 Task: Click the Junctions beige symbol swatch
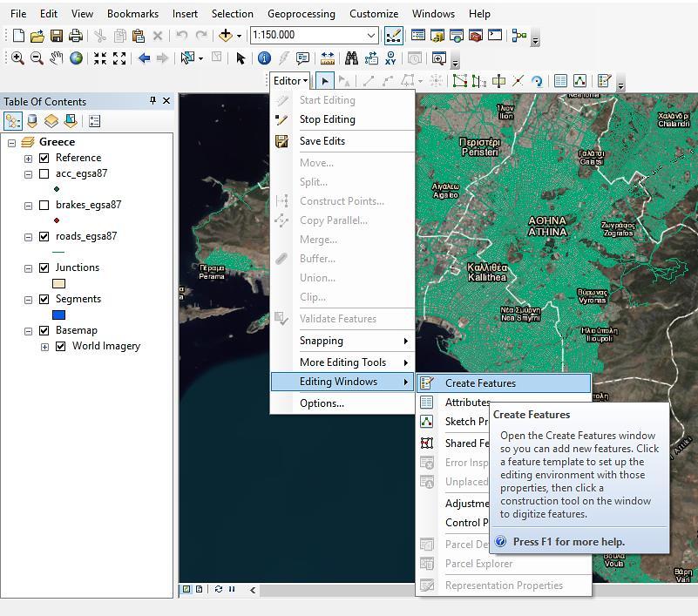pos(58,284)
